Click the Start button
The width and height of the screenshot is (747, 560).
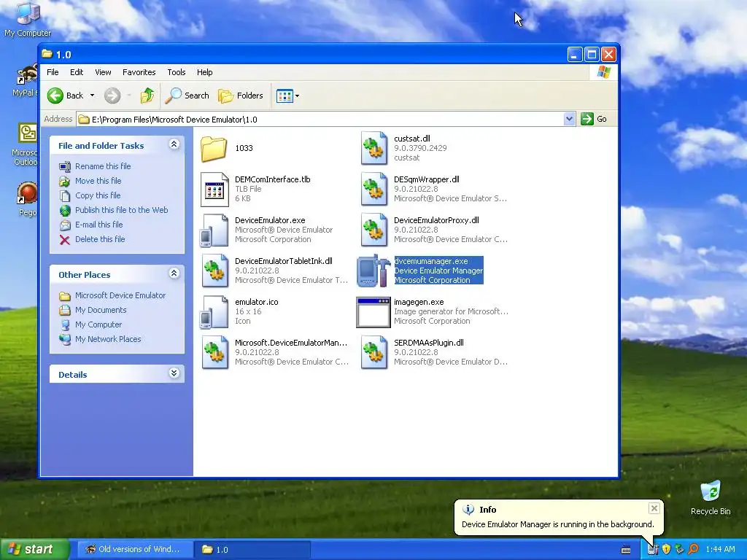pyautogui.click(x=34, y=550)
